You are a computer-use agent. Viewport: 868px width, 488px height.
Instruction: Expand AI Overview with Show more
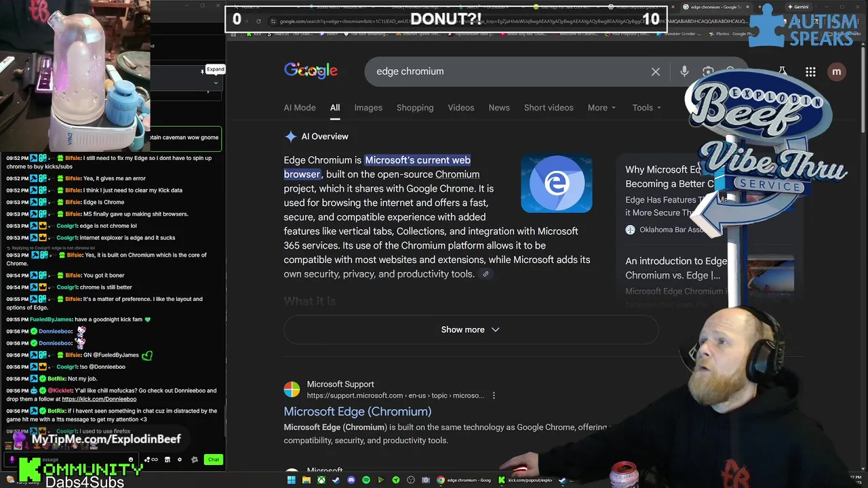point(471,329)
